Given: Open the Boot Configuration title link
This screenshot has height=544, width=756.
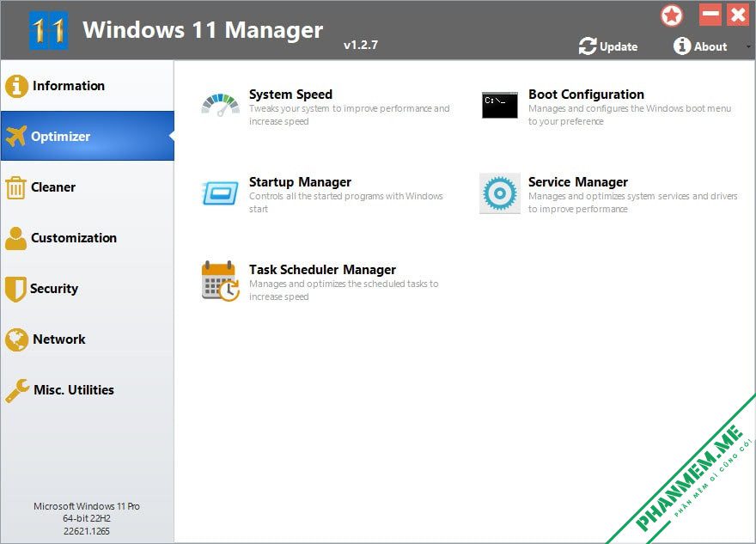Looking at the screenshot, I should click(x=586, y=95).
